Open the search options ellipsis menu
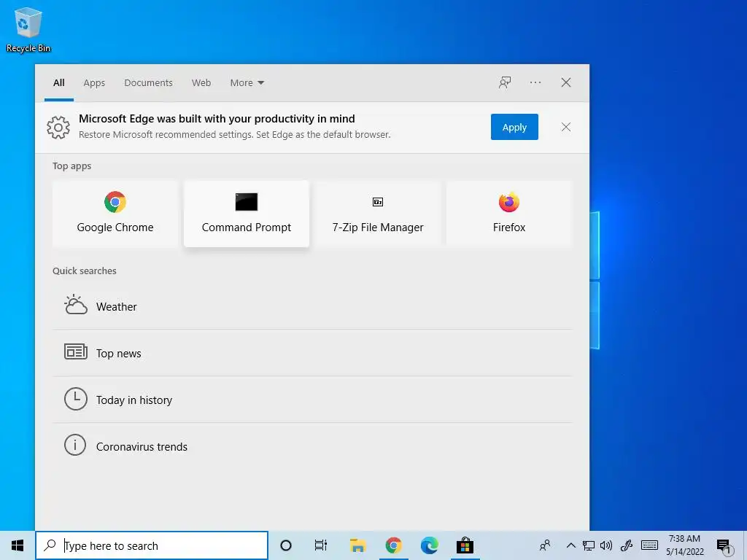The height and width of the screenshot is (560, 747). (535, 82)
